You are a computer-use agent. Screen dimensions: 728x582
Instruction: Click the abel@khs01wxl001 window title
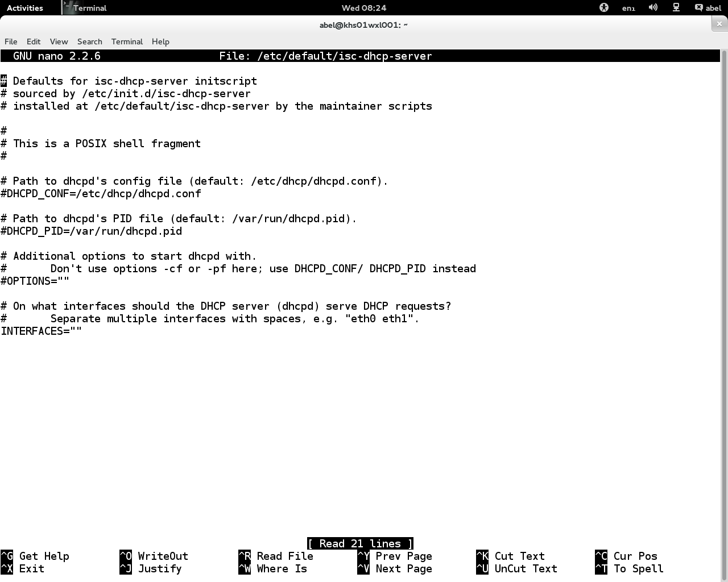[363, 24]
